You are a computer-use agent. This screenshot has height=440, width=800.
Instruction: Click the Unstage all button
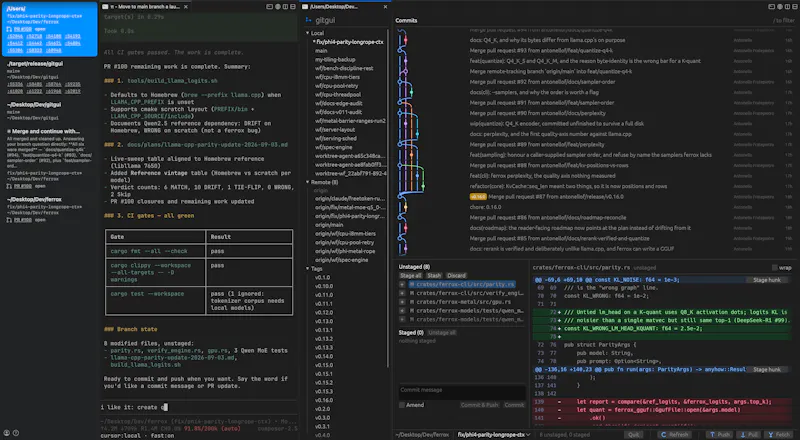[x=442, y=332]
